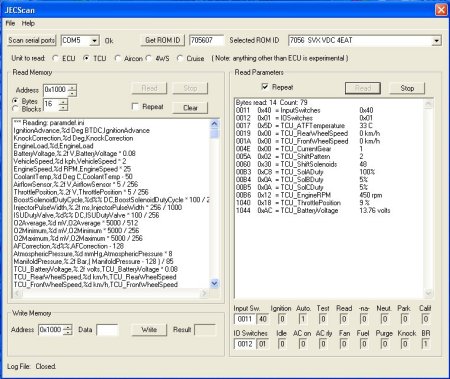Click the BR bit field

(426, 344)
